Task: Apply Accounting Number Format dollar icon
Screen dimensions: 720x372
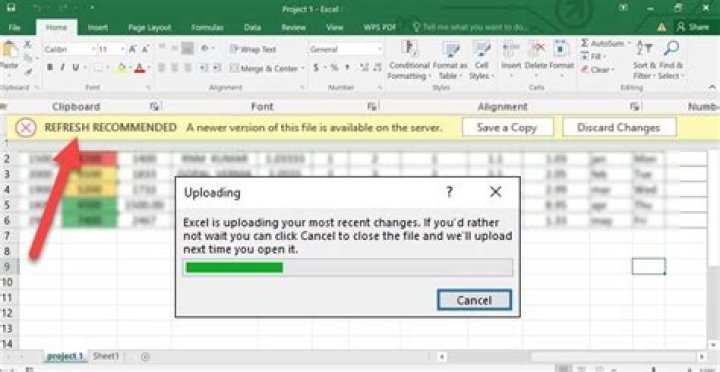Action: (x=316, y=68)
